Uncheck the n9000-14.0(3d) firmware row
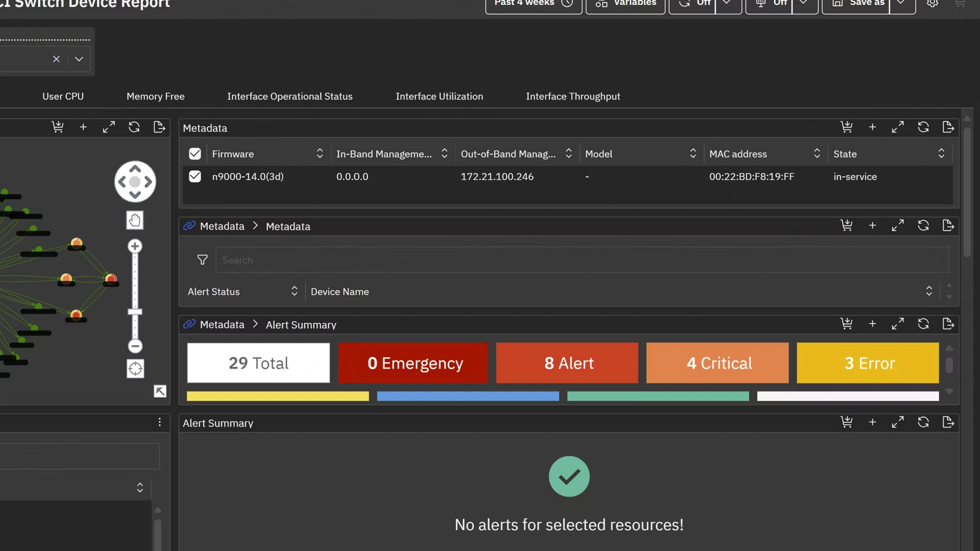 click(195, 177)
